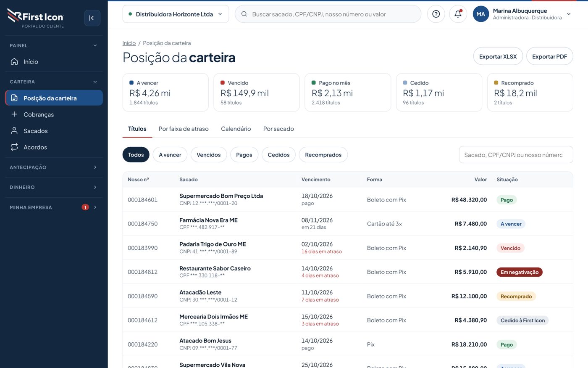Click the Em negativação status badge
Image resolution: width=588 pixels, height=368 pixels.
520,272
